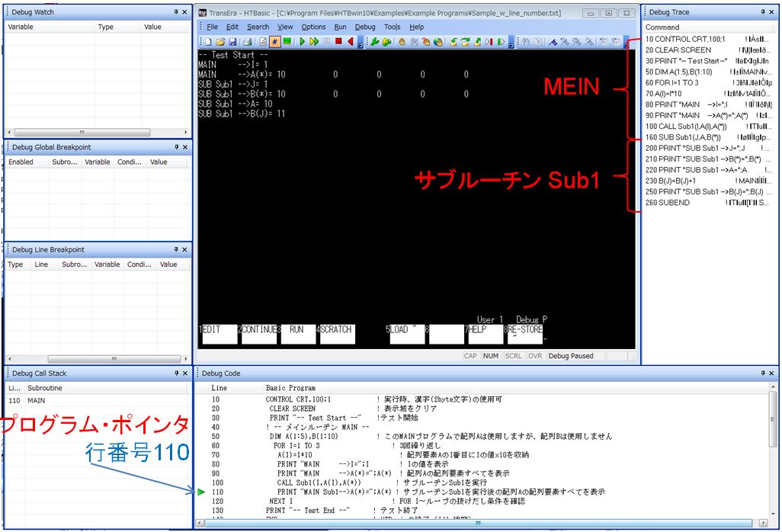Close the Debug Watch panel
Screen dimensions: 782x532
(x=184, y=12)
